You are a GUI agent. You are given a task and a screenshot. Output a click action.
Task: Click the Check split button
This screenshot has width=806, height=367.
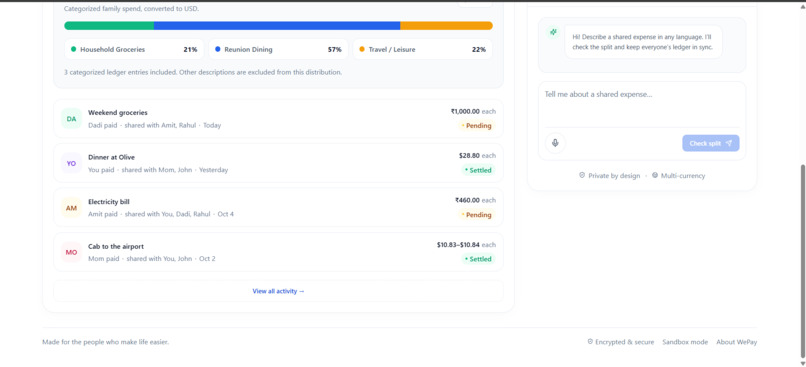[x=710, y=143]
